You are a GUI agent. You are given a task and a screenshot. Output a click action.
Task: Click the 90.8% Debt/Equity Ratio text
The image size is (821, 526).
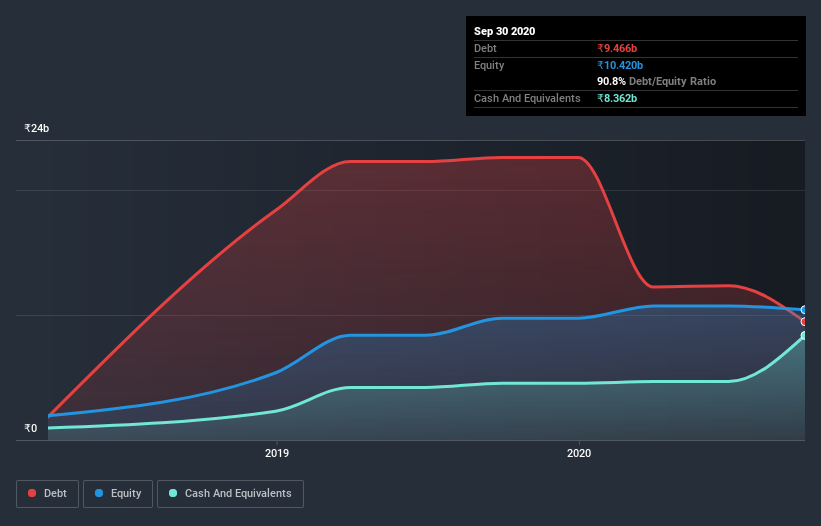tap(657, 81)
